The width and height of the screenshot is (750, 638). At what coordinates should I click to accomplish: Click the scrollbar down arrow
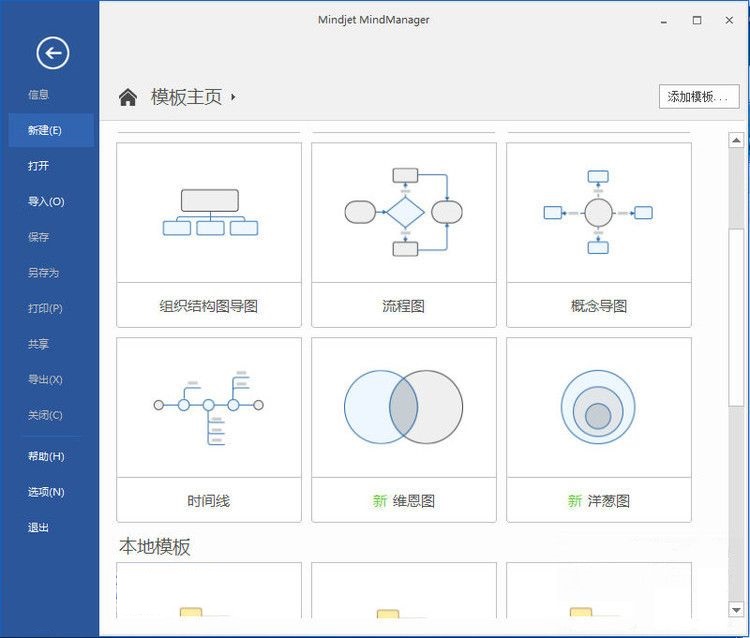pyautogui.click(x=736, y=610)
